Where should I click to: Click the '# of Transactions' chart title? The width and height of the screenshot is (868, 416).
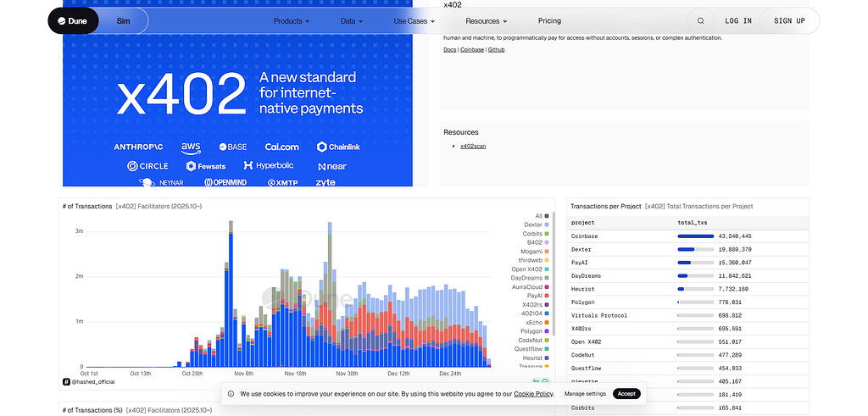(x=87, y=207)
